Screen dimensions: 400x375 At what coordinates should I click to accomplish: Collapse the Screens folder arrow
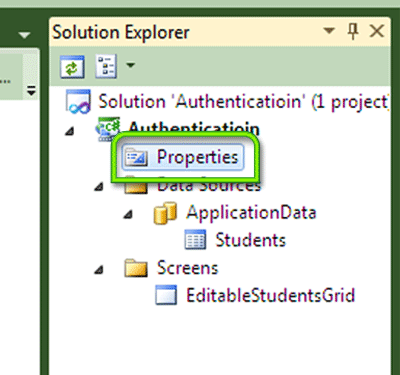99,270
